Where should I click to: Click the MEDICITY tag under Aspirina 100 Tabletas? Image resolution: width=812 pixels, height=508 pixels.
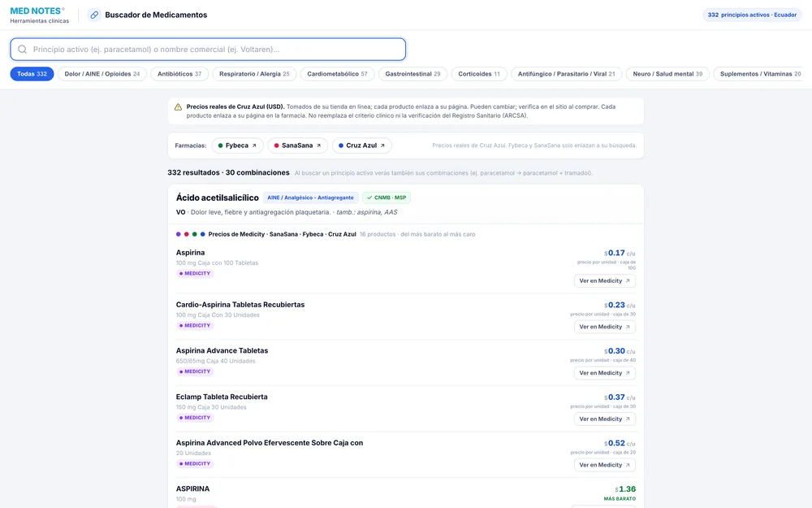click(195, 274)
